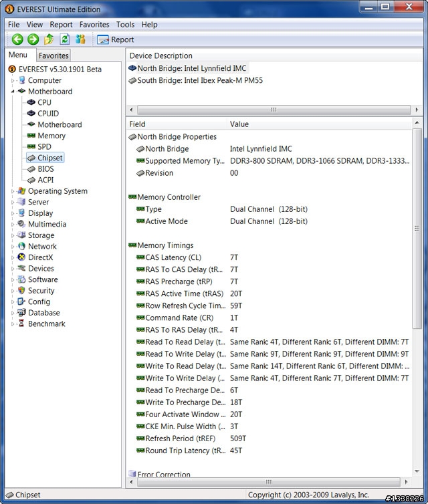Select the Revision row

click(x=269, y=173)
